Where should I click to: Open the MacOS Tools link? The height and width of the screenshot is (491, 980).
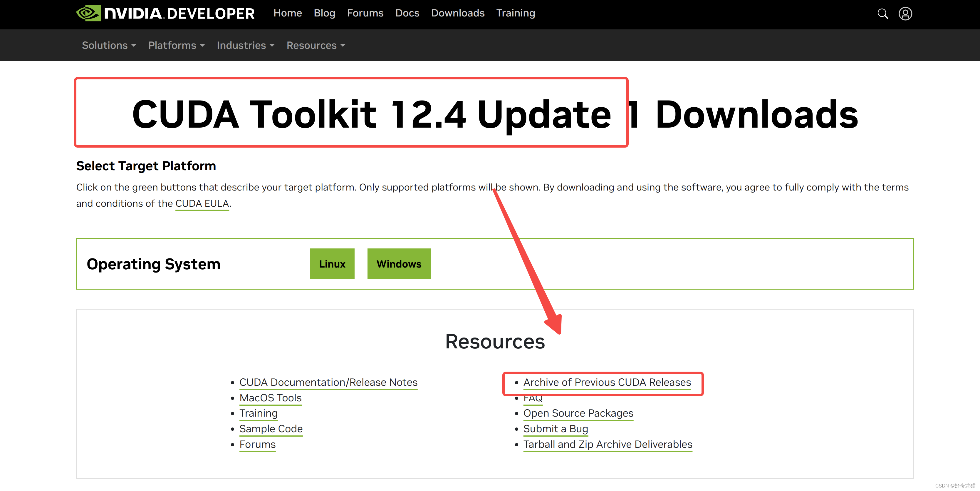[271, 398]
